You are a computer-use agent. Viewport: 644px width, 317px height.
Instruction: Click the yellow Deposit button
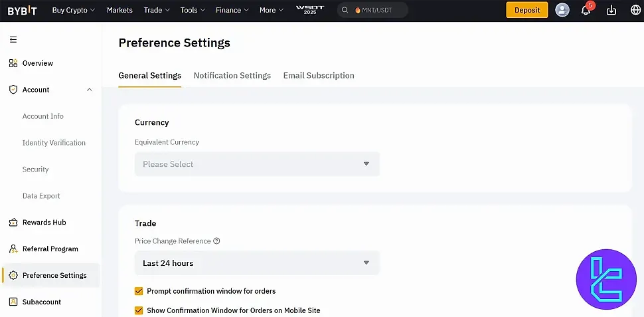527,10
